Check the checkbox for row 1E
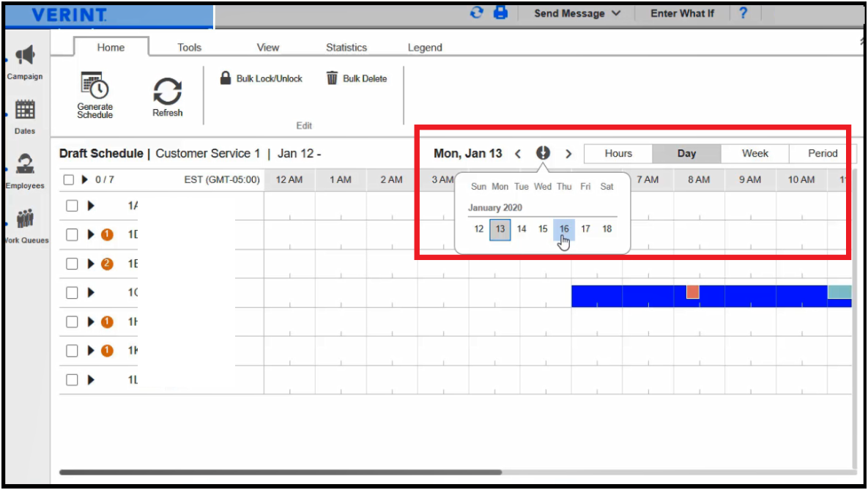 click(72, 264)
